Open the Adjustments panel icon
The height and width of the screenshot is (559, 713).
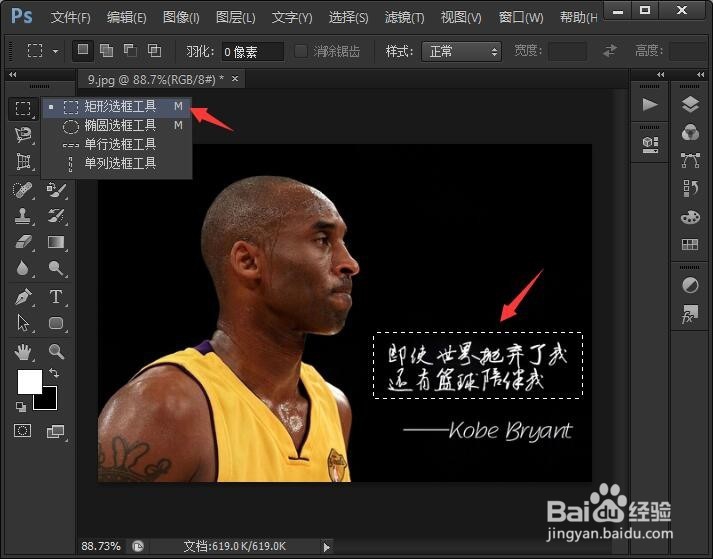click(690, 286)
